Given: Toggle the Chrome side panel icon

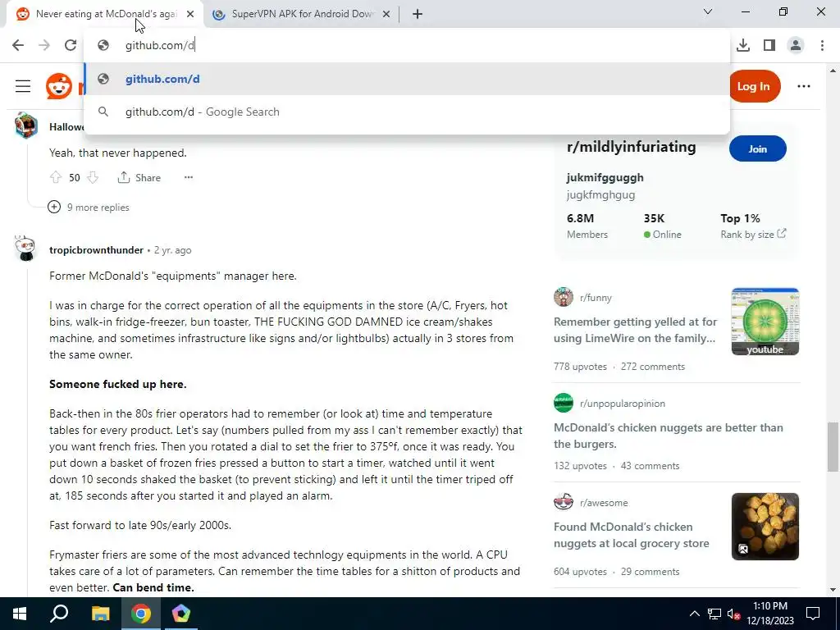Looking at the screenshot, I should point(769,45).
